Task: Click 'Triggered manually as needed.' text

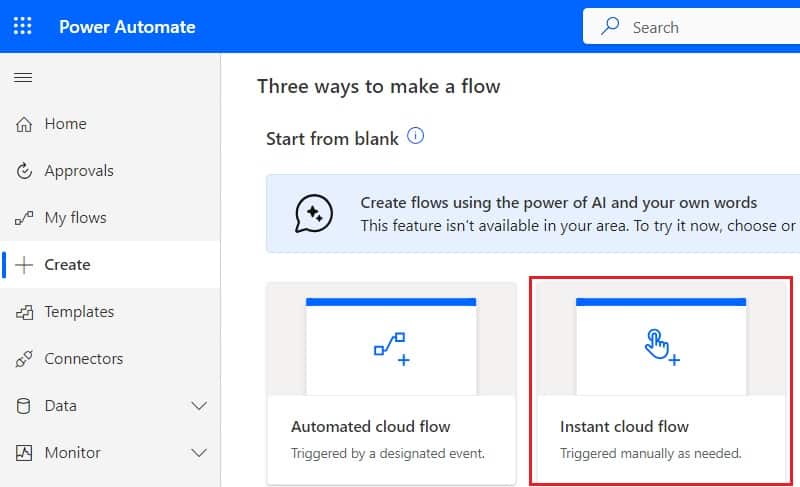Action: [x=651, y=453]
